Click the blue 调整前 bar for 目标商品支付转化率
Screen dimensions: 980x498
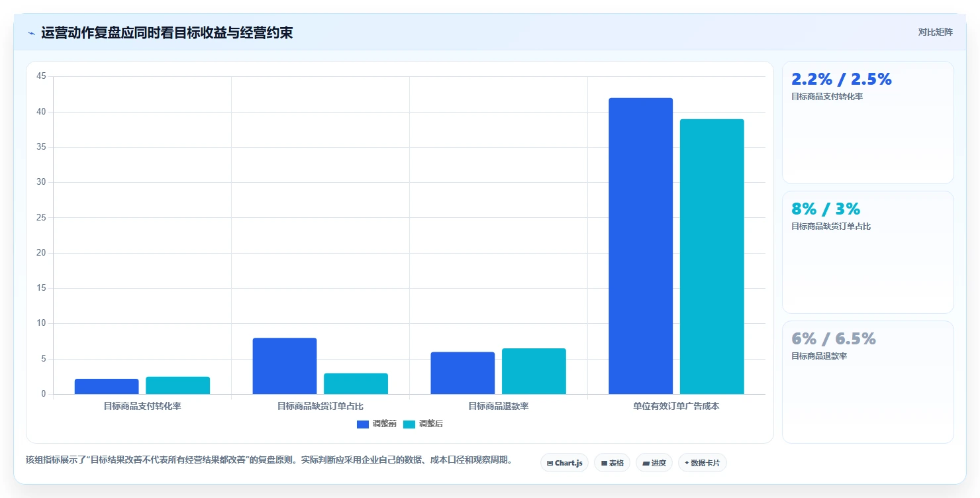[107, 386]
